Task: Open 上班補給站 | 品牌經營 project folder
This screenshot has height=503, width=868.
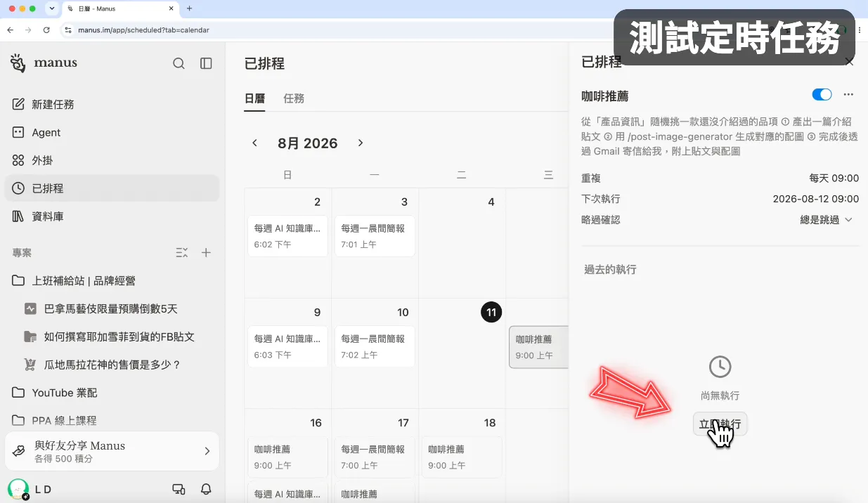Action: pyautogui.click(x=112, y=280)
